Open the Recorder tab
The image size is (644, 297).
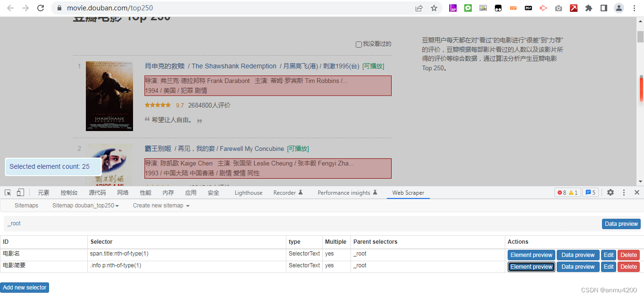coord(288,192)
